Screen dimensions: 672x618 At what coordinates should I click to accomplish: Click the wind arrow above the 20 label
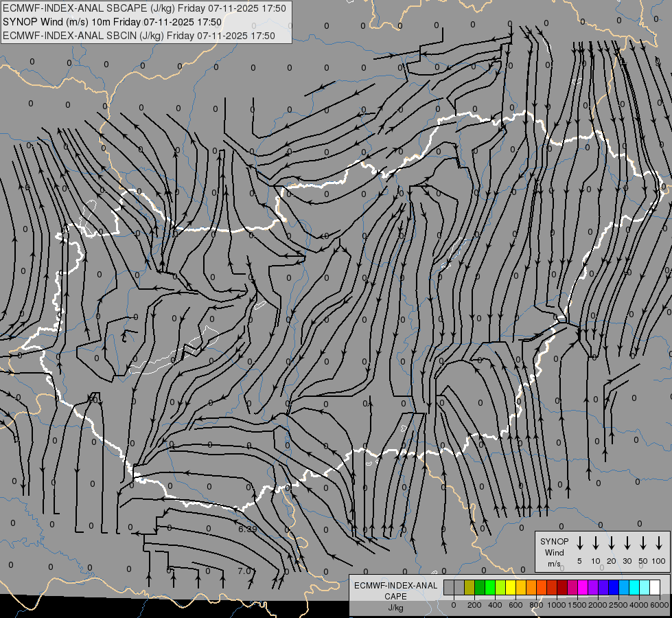[612, 543]
